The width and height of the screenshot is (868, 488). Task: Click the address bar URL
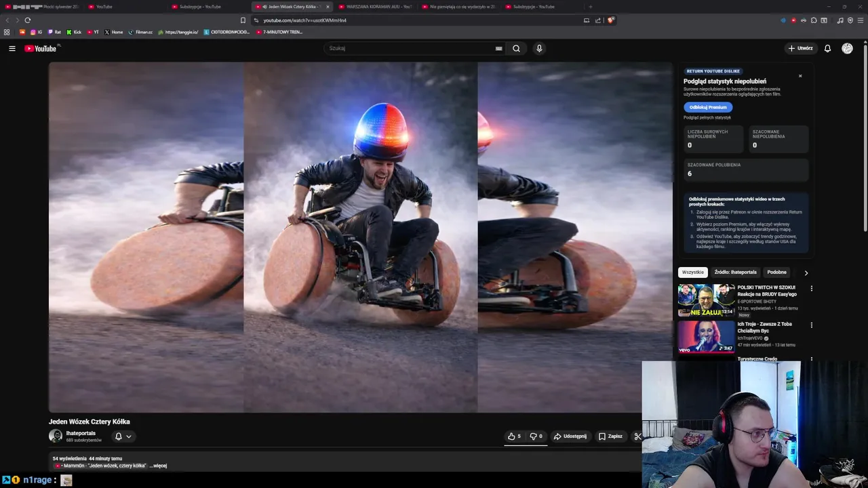tap(304, 20)
